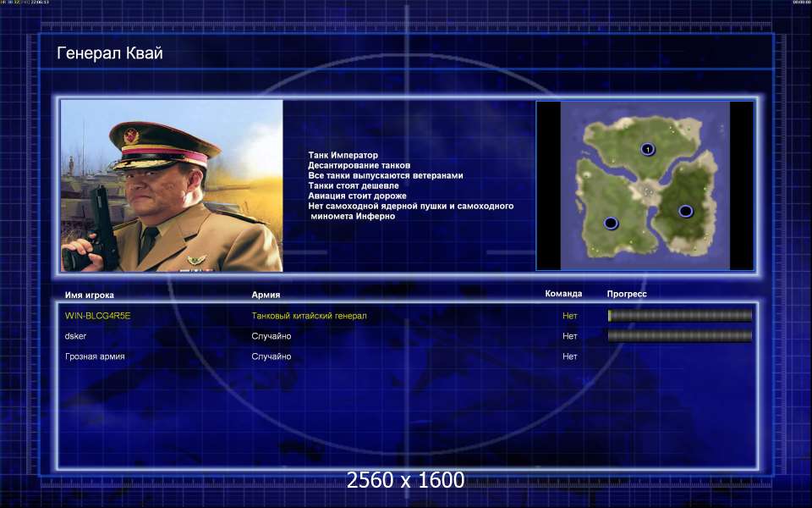Click the Танк Император line
Viewport: 812px width, 508px height.
[343, 155]
